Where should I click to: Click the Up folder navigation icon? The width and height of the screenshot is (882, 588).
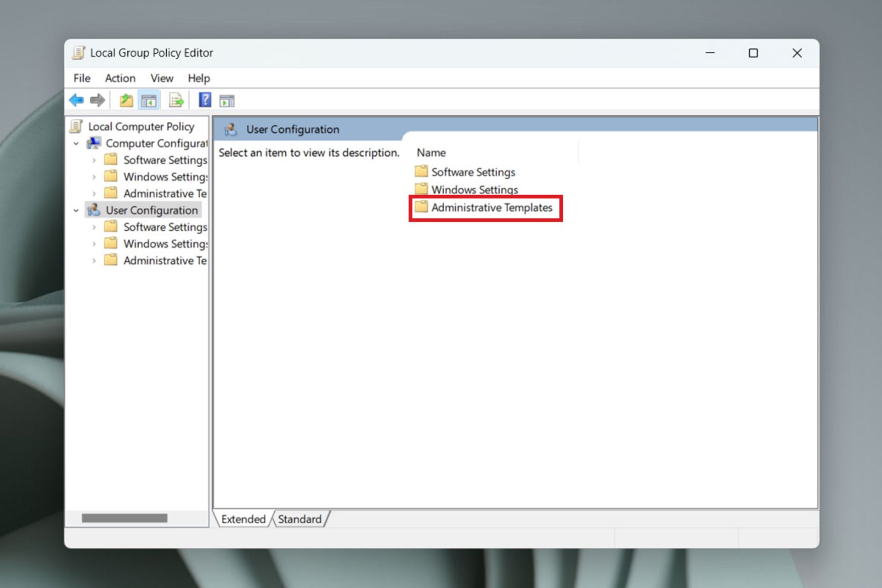[126, 100]
